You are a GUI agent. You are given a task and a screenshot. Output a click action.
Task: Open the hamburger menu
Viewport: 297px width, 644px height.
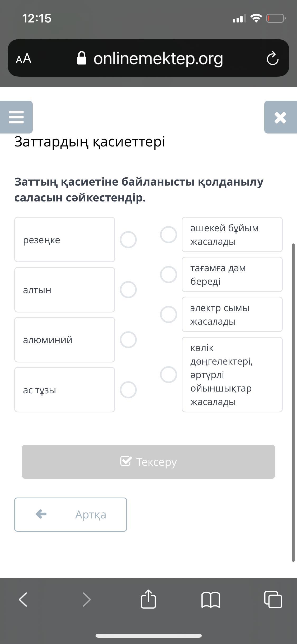click(16, 117)
